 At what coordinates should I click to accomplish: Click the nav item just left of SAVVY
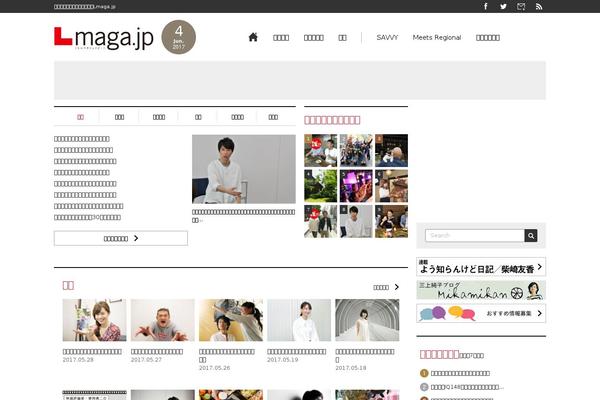342,38
